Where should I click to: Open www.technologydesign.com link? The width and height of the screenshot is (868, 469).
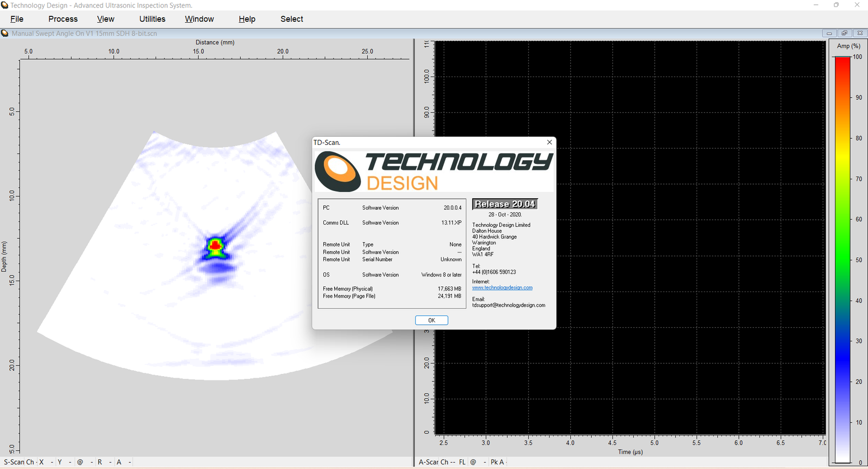tap(502, 288)
